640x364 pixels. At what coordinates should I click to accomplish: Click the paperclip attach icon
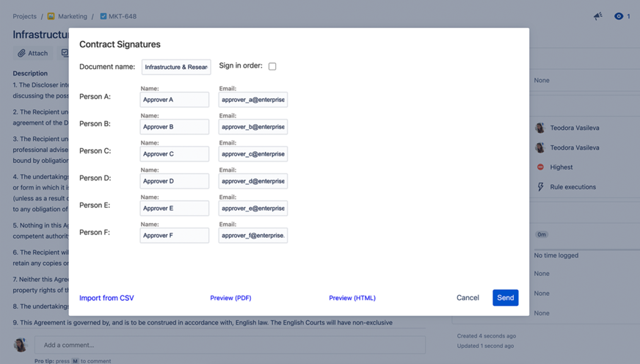click(21, 53)
